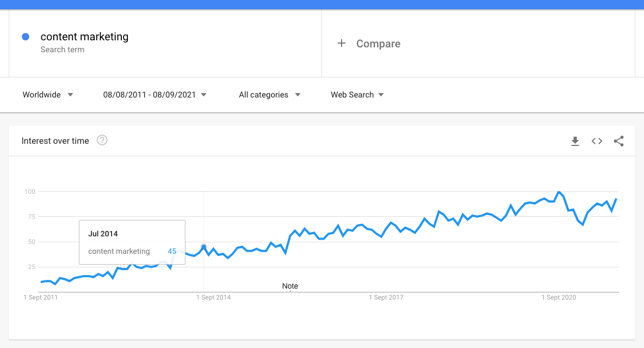The width and height of the screenshot is (644, 348).
Task: Click the 1 Sept 2011 axis label
Action: click(x=41, y=297)
